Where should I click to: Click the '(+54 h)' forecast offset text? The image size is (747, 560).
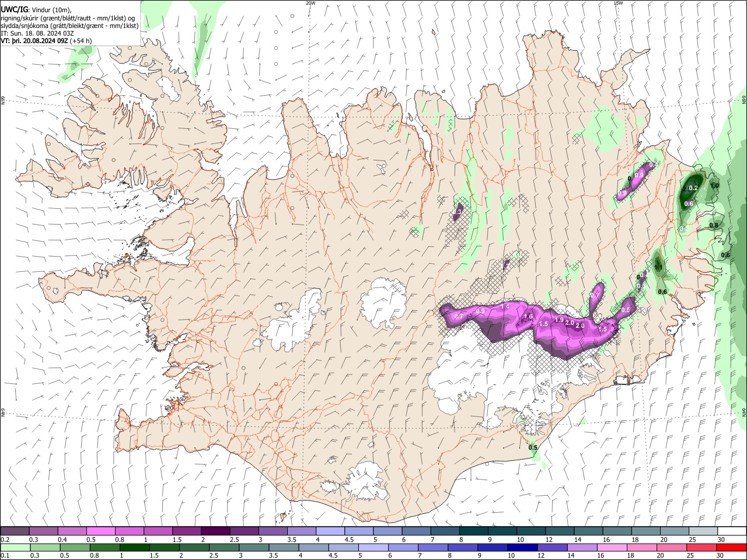tap(81, 41)
